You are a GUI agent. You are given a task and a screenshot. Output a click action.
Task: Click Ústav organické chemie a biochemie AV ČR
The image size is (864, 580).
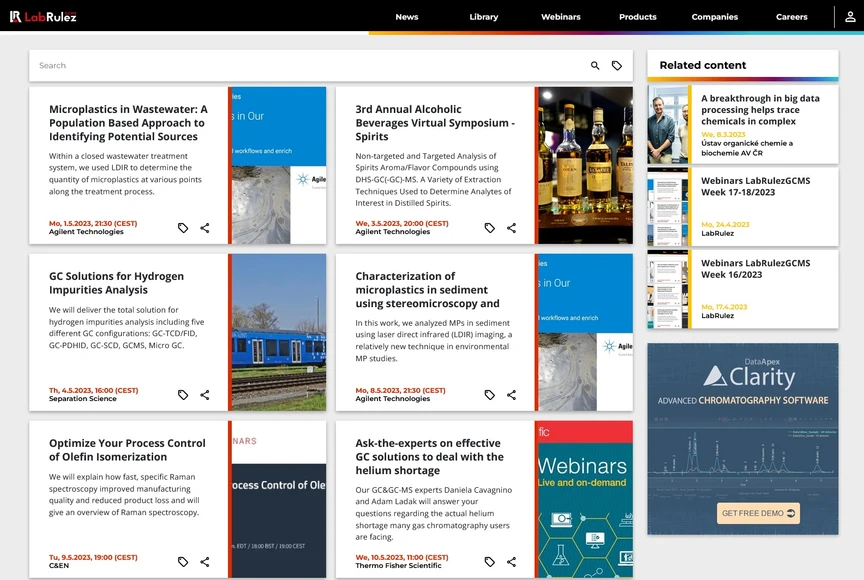click(747, 148)
